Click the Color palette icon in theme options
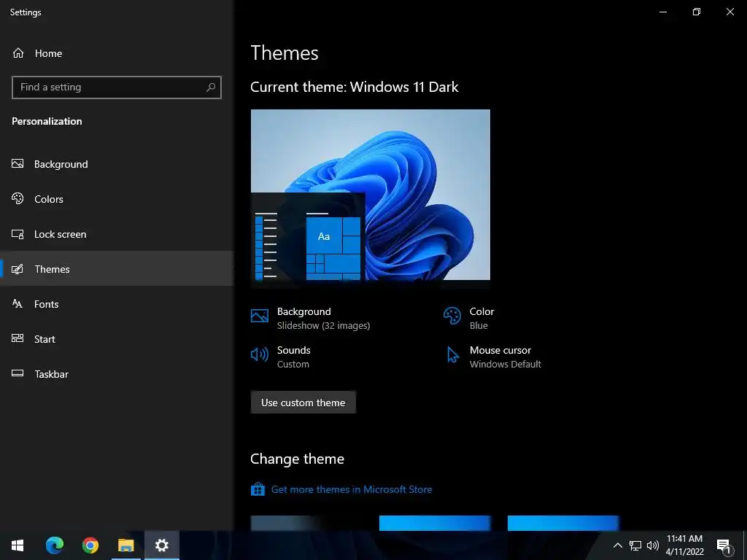Viewport: 747px width, 560px height. point(452,316)
